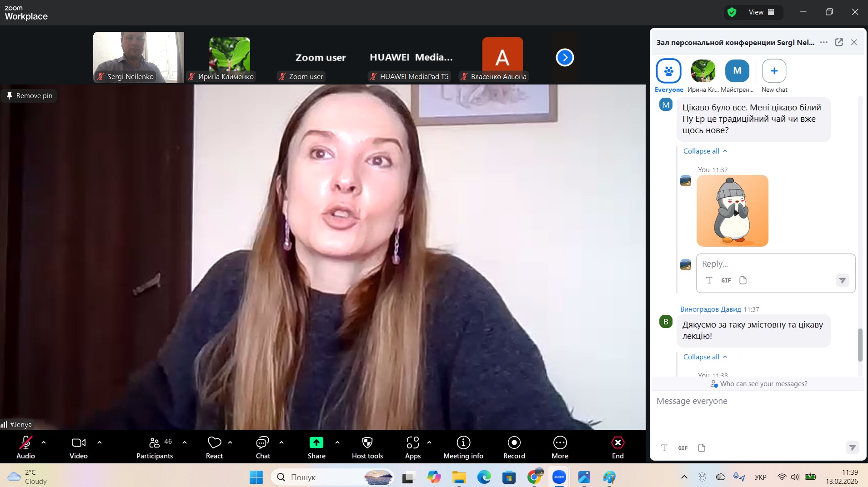The height and width of the screenshot is (487, 868).
Task: Attach a file to the main message
Action: (x=702, y=448)
